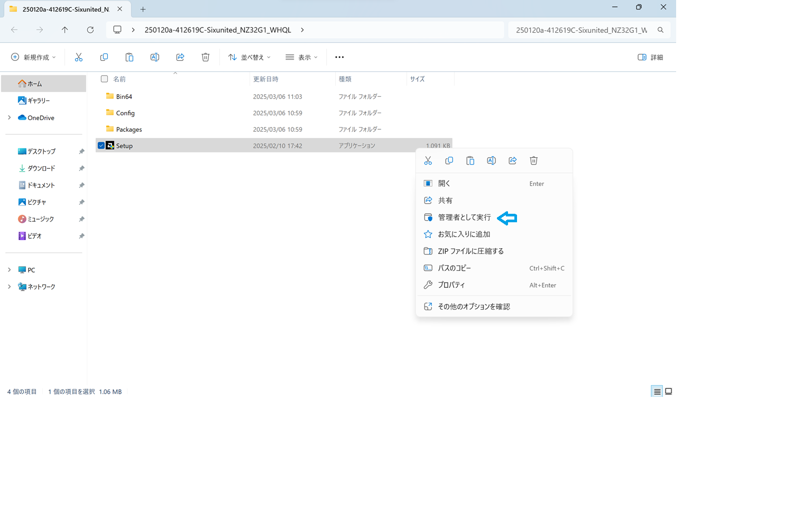Go up one folder level
This screenshot has height=508, width=812.
[x=65, y=30]
